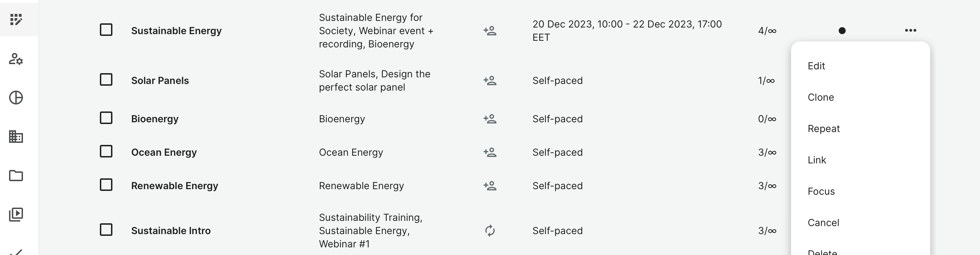Viewport: 980px width, 255px height.
Task: Select Cancel in the context menu
Action: click(823, 223)
